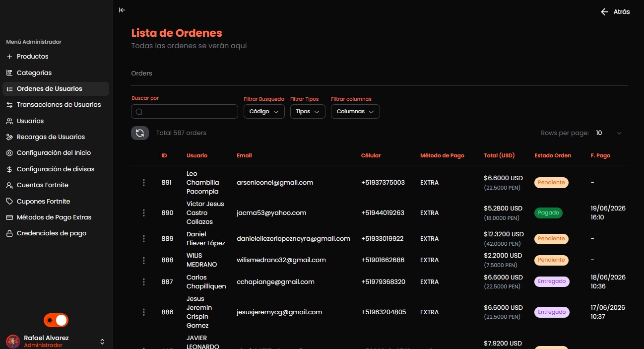Open actions menu for order 891
The height and width of the screenshot is (349, 644).
pos(144,183)
